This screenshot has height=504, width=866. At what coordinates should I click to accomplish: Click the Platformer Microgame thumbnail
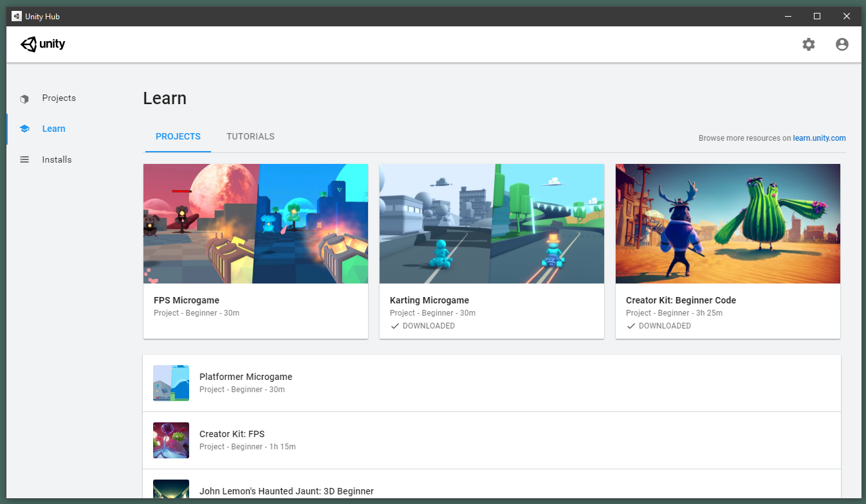click(x=171, y=383)
